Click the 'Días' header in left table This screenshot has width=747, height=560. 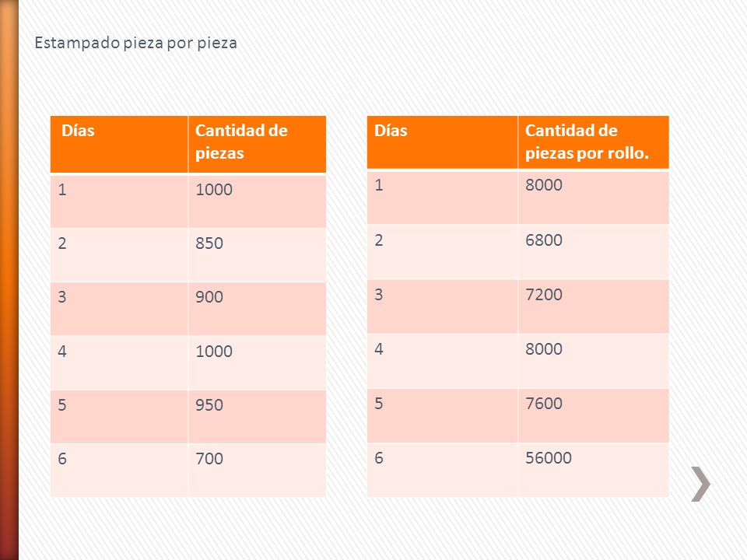[x=119, y=145]
